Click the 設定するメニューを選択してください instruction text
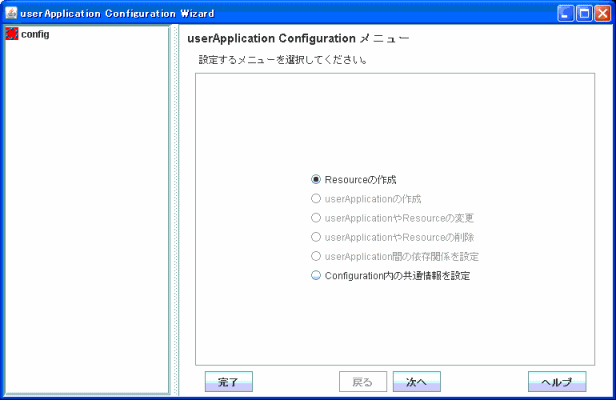The height and width of the screenshot is (400, 616). [283, 60]
